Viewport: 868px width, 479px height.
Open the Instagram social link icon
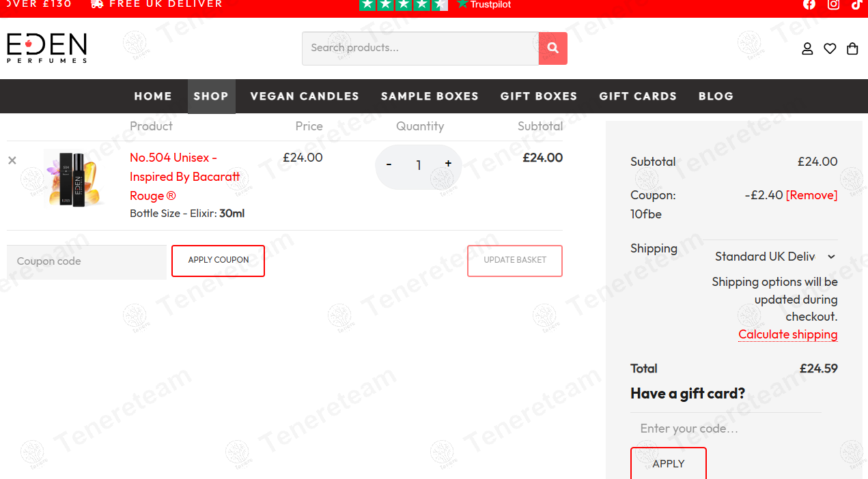click(833, 5)
